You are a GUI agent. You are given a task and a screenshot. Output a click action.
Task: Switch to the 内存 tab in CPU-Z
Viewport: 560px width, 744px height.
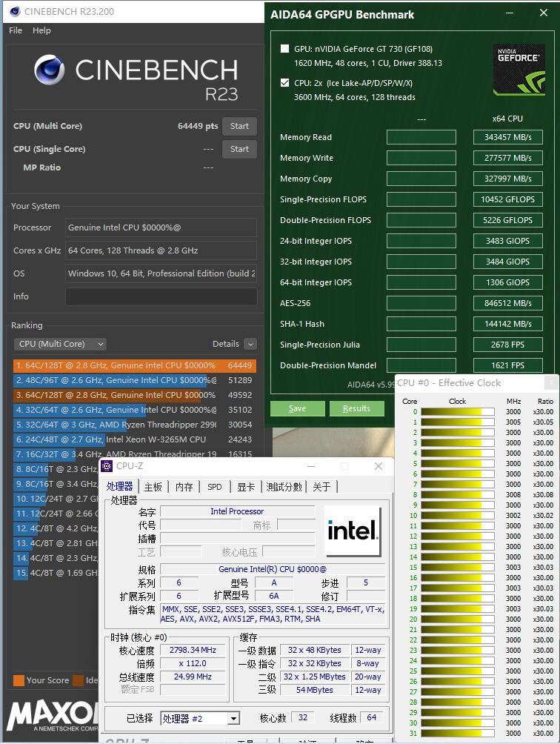point(184,487)
